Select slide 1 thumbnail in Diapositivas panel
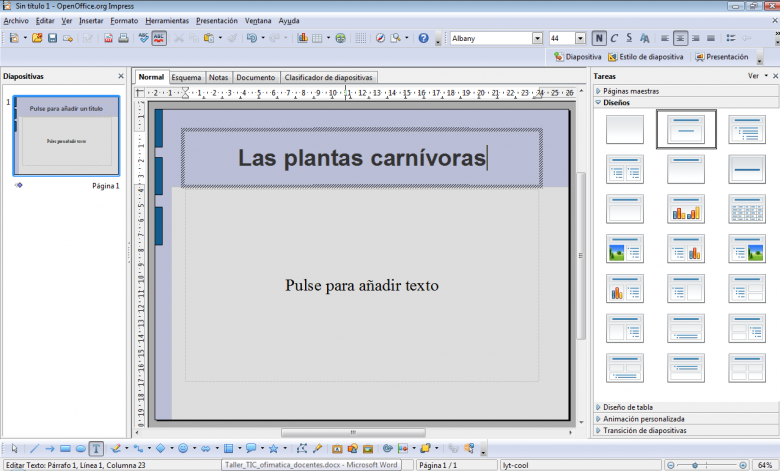This screenshot has width=780, height=471. (66, 136)
